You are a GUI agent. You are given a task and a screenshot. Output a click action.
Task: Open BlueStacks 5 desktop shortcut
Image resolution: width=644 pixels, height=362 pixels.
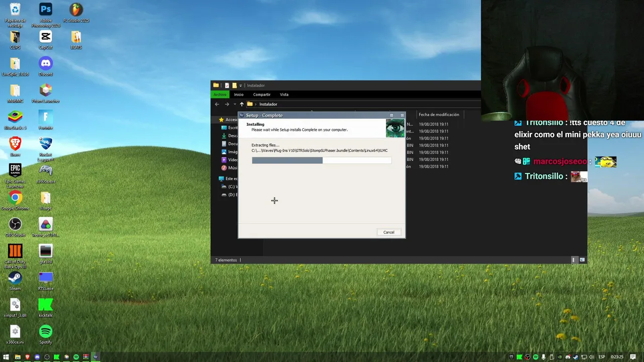15,120
